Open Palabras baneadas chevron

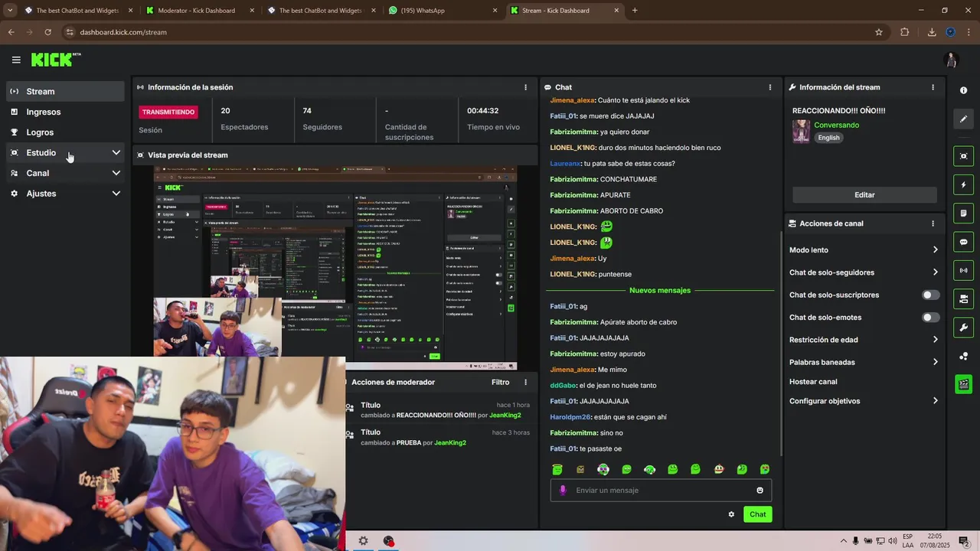(x=935, y=362)
